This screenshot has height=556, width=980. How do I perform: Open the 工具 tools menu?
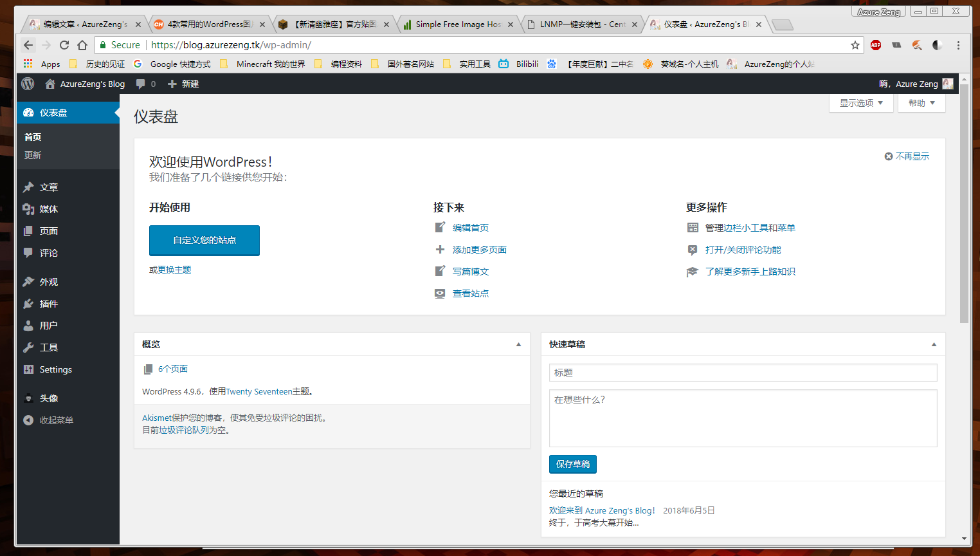coord(68,347)
